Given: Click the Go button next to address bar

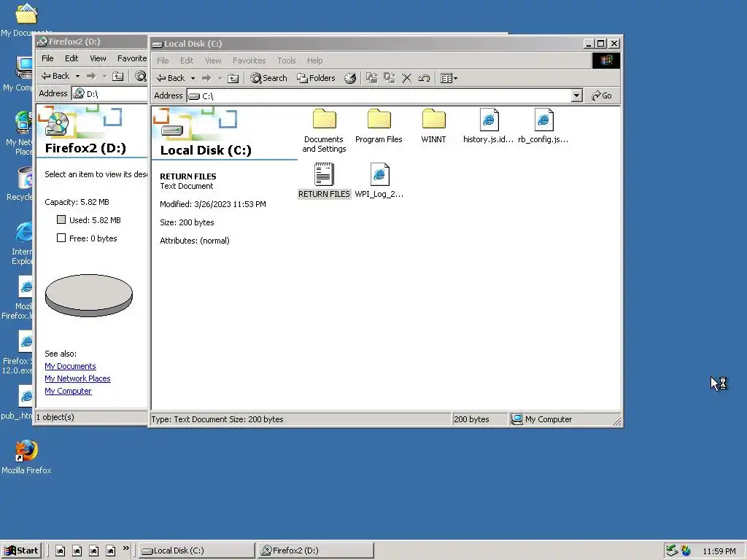Looking at the screenshot, I should (602, 96).
